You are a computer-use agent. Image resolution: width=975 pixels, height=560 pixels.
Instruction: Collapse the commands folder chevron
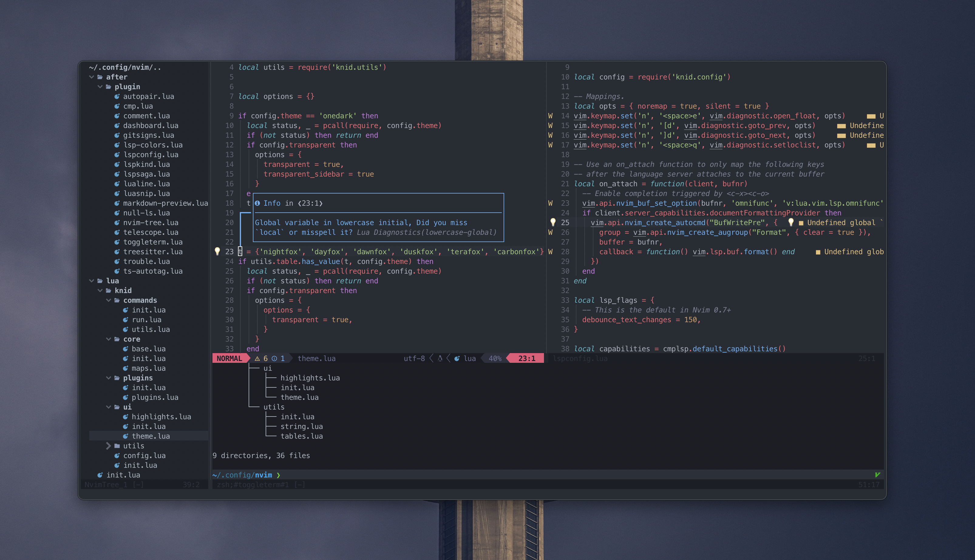pyautogui.click(x=108, y=300)
